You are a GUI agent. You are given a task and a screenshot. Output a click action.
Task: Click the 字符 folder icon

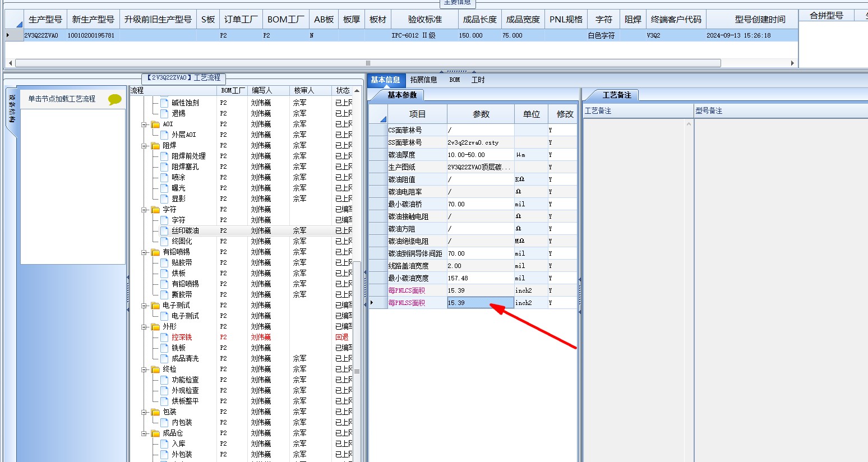point(155,210)
